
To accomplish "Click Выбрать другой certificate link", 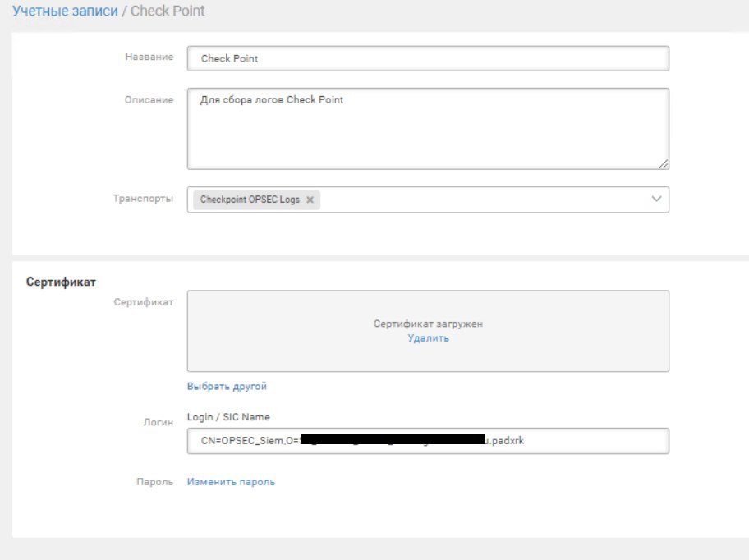I will (x=227, y=386).
